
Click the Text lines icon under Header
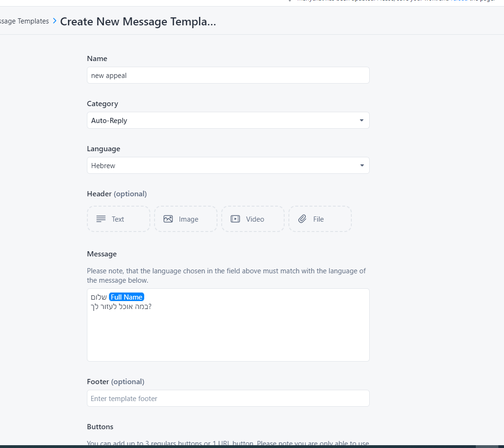coord(101,219)
